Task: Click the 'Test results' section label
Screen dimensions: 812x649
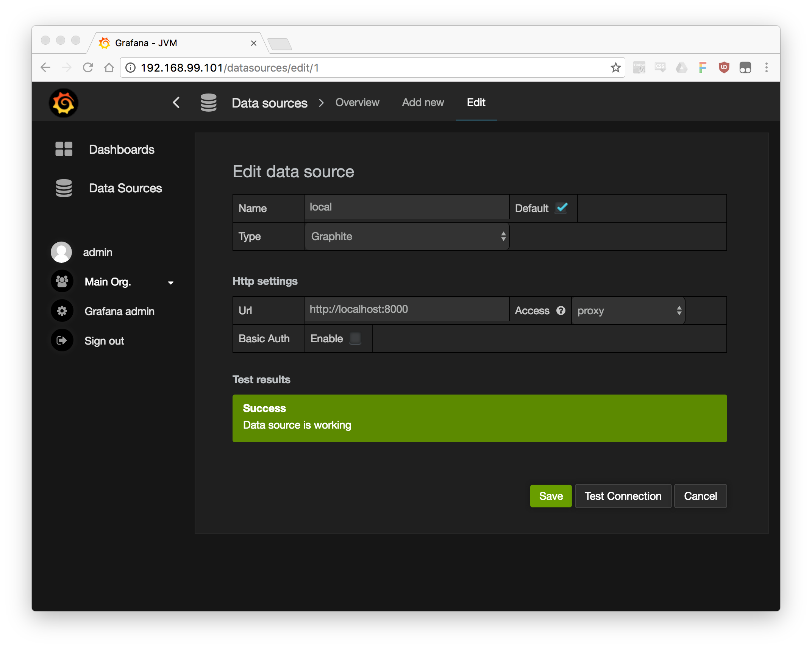Action: point(261,379)
